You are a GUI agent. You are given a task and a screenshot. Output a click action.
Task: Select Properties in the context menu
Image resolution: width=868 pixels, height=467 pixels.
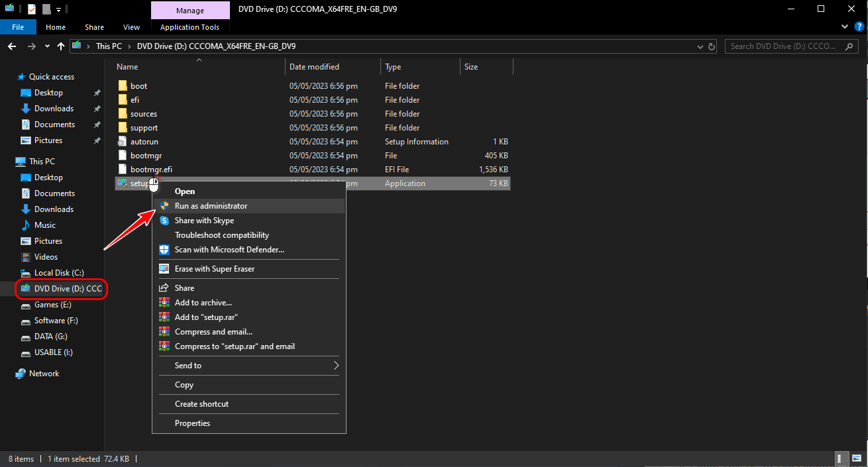(x=192, y=423)
